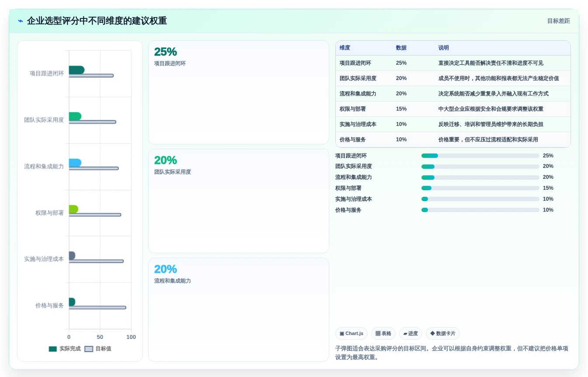
Task: Click description 决定系统能否减少重复录入并融入现有工作方式
Action: (x=494, y=94)
